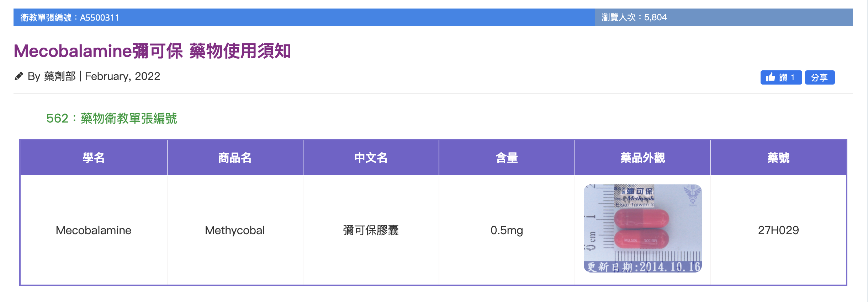The image size is (868, 302).
Task: Click the author name 藥劑部
Action: click(x=60, y=76)
